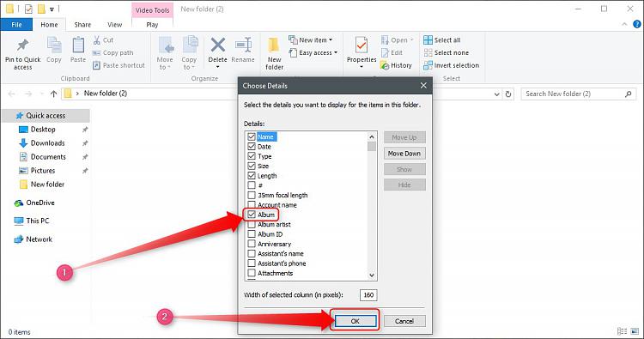The image size is (644, 339).
Task: Click the Move to icon
Action: click(166, 45)
